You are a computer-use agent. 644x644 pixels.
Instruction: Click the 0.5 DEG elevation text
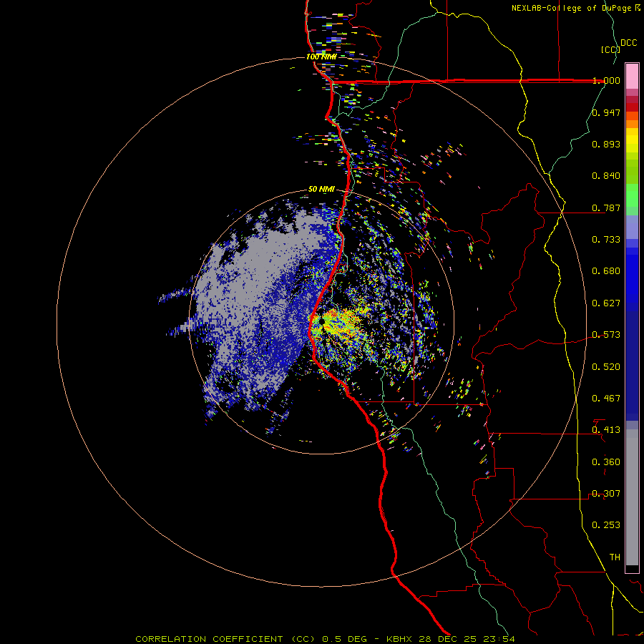[x=344, y=639]
